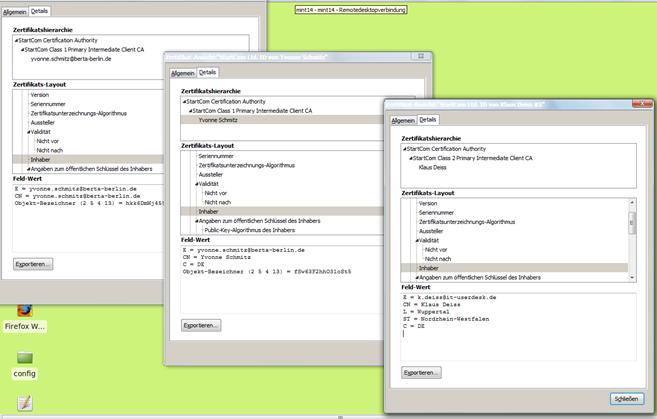Select Inhaber row in Yvonne Schmitz window
Screen dimensions: 657x419
click(282, 212)
